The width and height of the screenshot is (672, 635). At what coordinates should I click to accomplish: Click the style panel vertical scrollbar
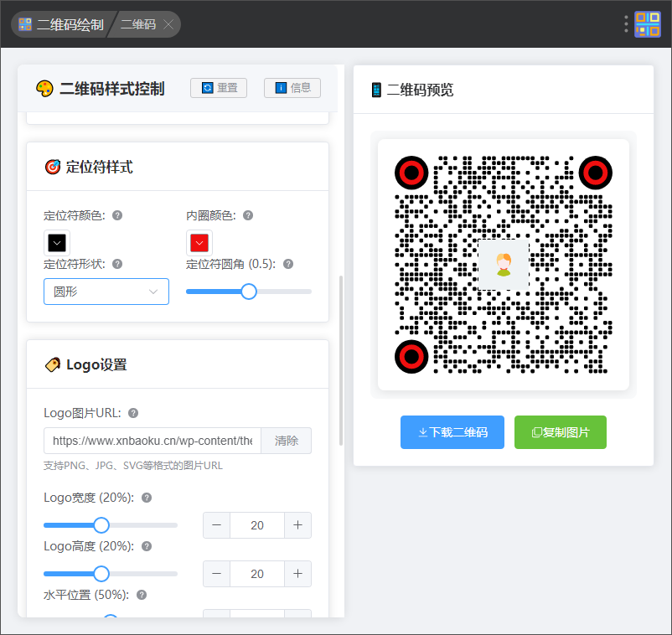[341, 361]
